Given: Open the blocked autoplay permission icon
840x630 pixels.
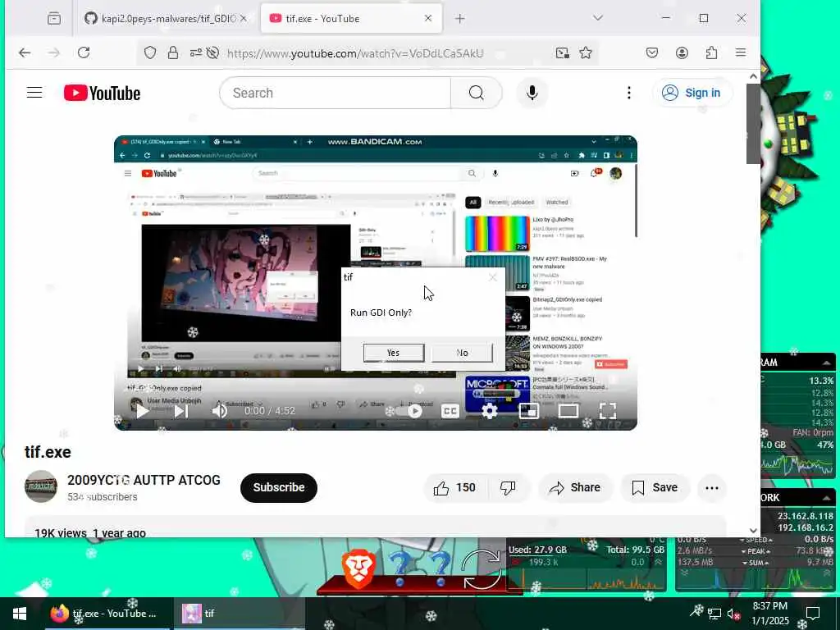Looking at the screenshot, I should pos(212,52).
